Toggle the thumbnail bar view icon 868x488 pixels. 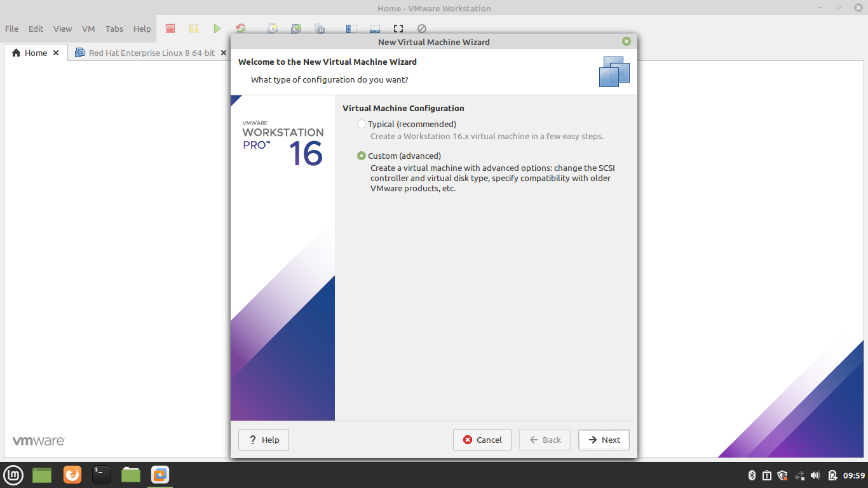pos(374,29)
